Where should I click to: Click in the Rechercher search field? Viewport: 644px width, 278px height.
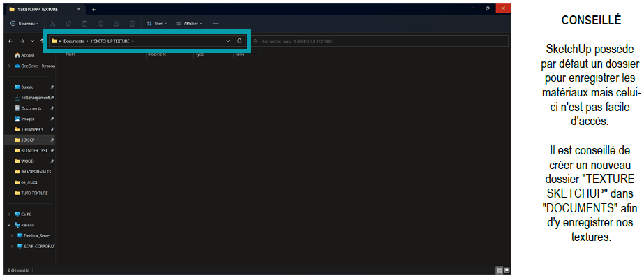(380, 41)
